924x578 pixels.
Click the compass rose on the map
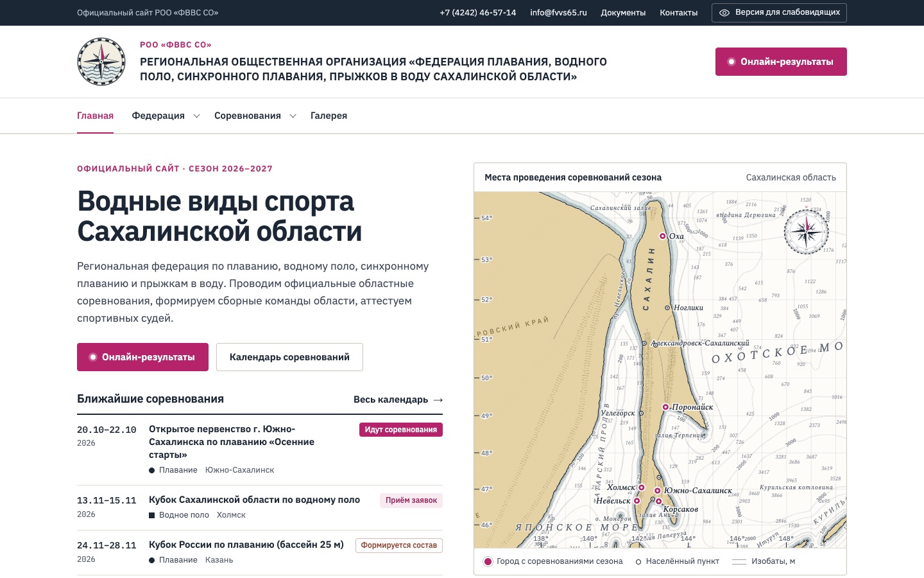click(807, 231)
